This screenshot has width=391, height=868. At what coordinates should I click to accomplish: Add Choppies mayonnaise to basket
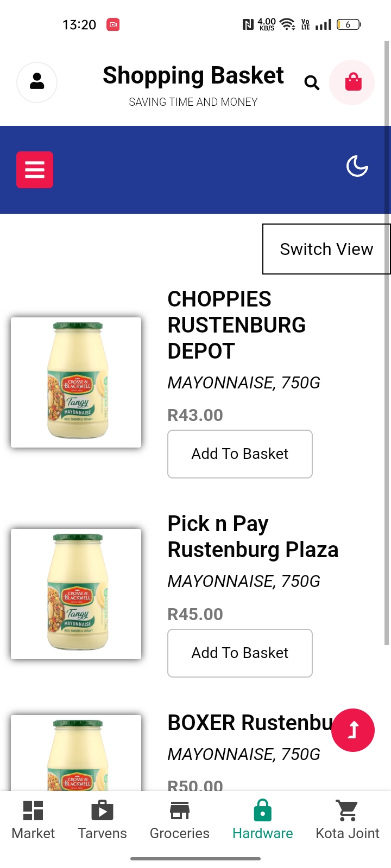tap(239, 454)
